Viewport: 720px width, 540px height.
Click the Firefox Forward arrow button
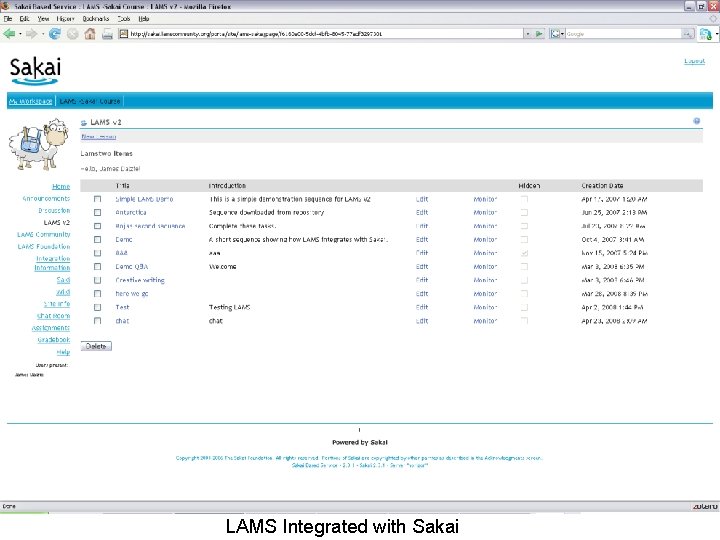[x=31, y=34]
